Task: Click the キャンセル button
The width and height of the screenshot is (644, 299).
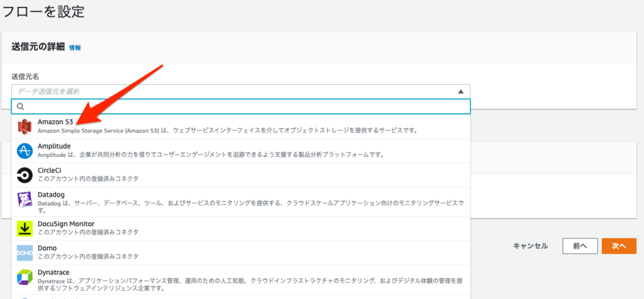Action: pos(530,246)
